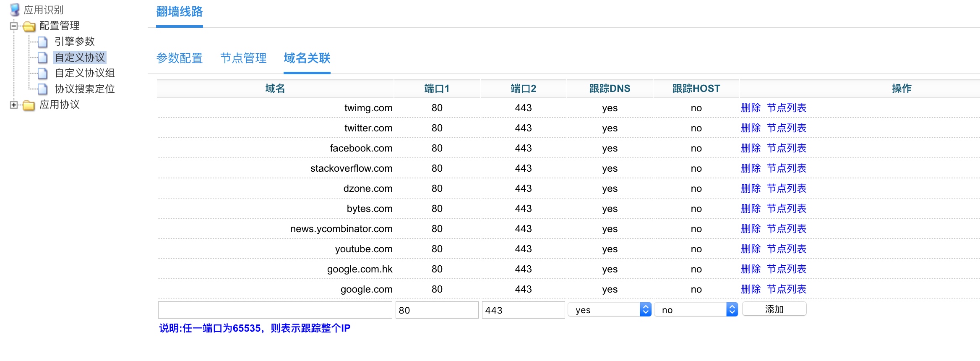This screenshot has width=980, height=361.
Task: Click the page icon beside 协议搜索定位
Action: [x=42, y=89]
